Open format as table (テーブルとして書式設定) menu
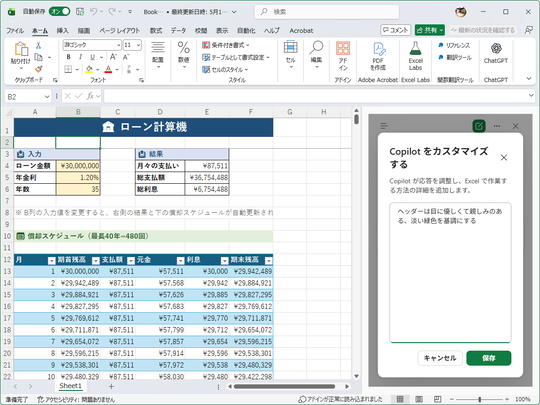540x405 pixels. 236,58
